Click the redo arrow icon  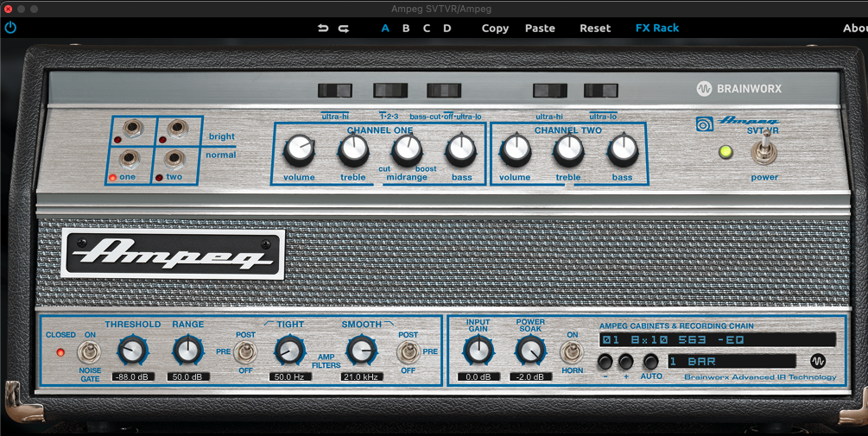(x=344, y=28)
